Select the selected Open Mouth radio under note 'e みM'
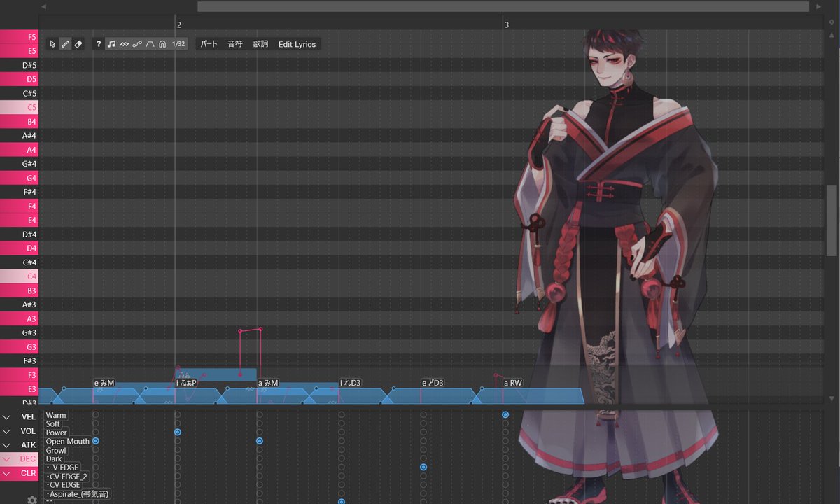 [x=96, y=441]
